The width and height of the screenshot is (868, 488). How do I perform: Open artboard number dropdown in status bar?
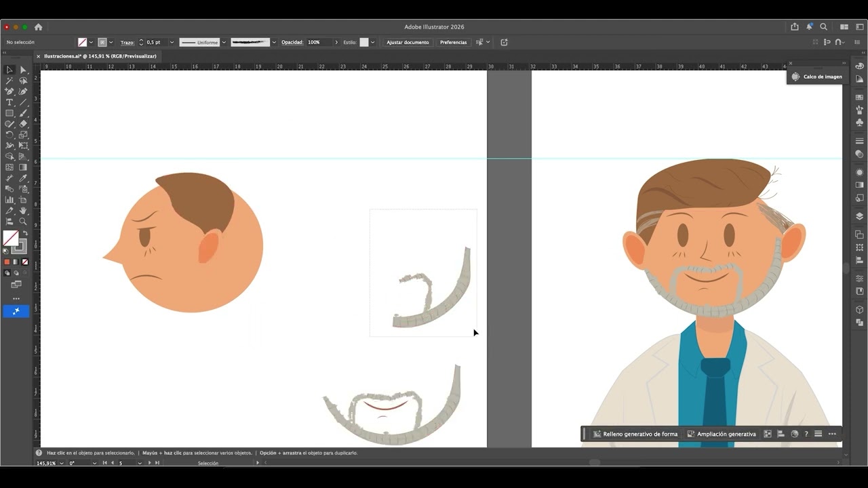pos(140,463)
